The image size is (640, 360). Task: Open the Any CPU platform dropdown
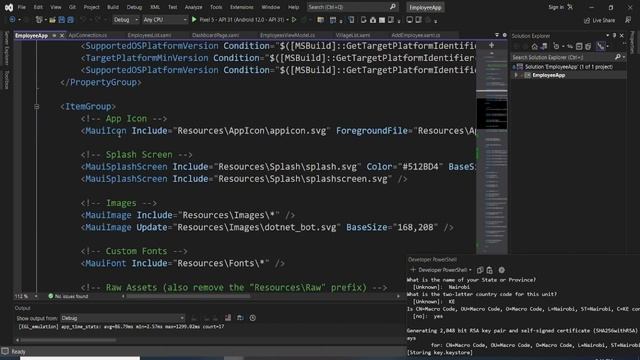[164, 20]
